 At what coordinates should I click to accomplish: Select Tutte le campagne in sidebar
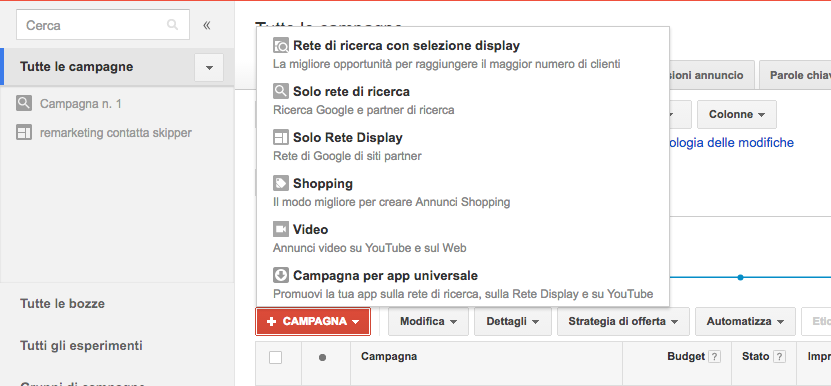pyautogui.click(x=76, y=67)
